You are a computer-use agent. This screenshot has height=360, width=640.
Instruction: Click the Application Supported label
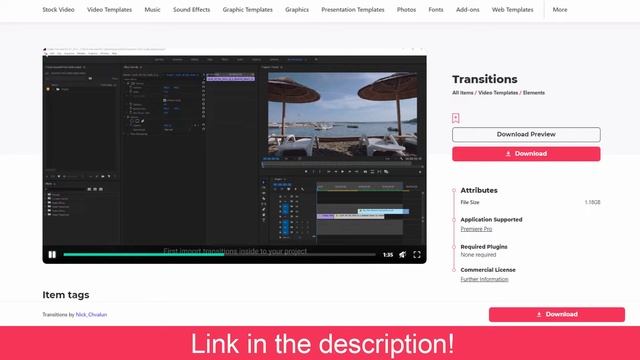[491, 220]
